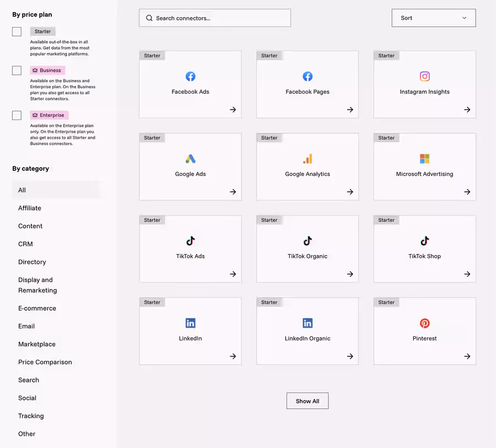Open Microsoft Advertising via its arrow icon
Image resolution: width=496 pixels, height=448 pixels.
tap(467, 192)
